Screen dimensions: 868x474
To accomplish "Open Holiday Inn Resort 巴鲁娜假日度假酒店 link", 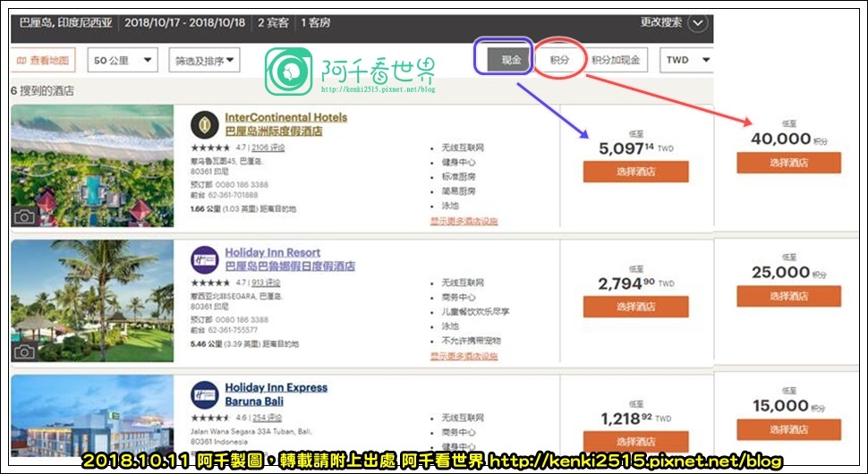I will coord(290,259).
